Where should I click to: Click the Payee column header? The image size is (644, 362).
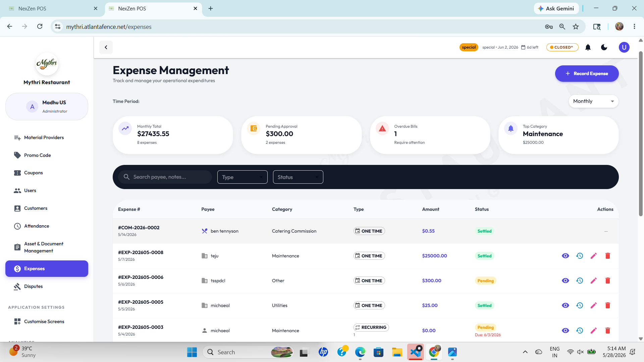208,209
